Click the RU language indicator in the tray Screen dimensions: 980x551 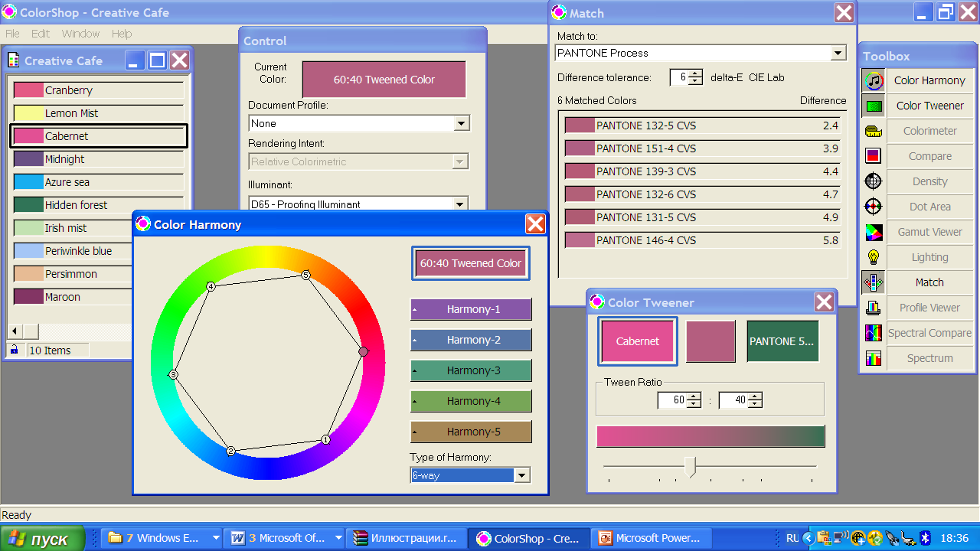click(792, 538)
